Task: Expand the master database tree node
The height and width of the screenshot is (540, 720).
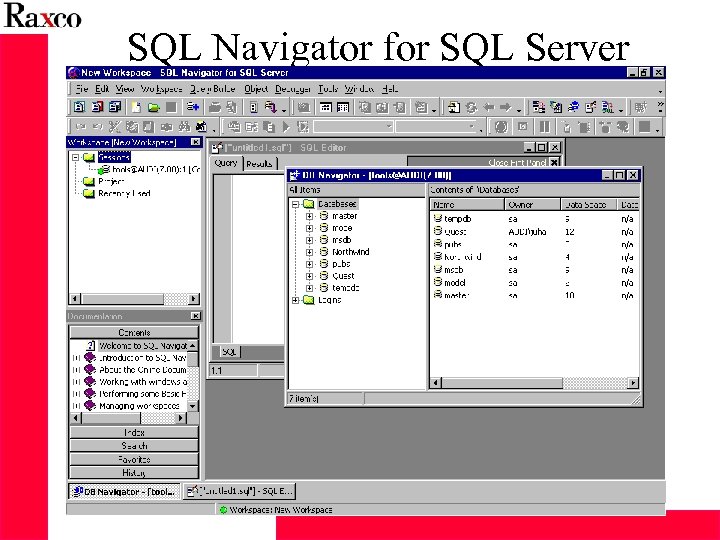Action: [x=309, y=216]
